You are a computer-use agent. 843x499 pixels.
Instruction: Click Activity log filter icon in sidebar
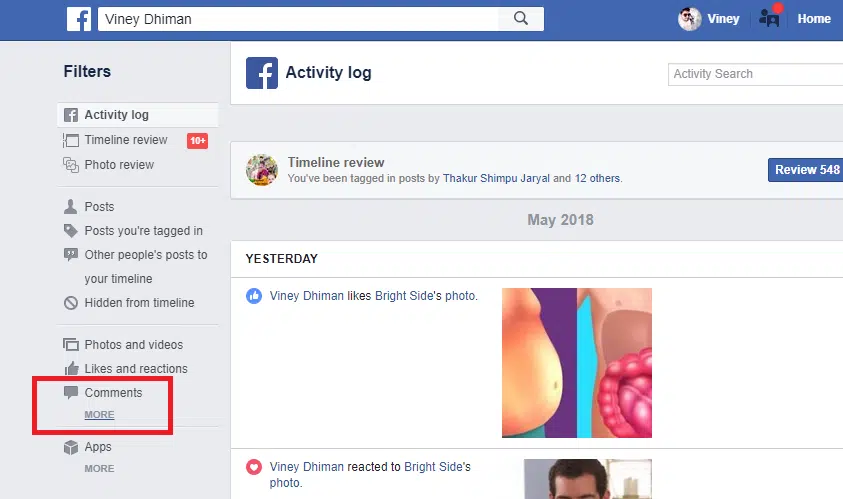70,115
